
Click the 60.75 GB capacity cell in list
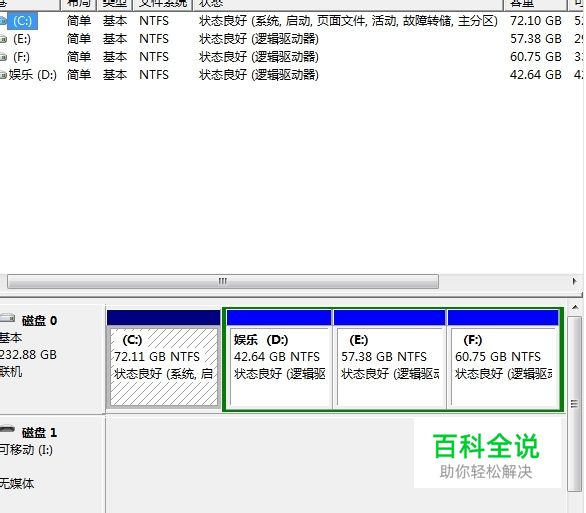tap(536, 56)
